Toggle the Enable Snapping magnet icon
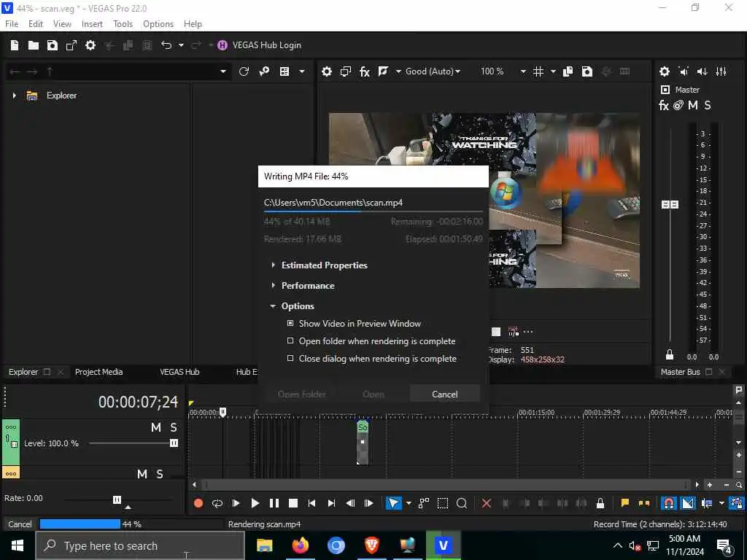747x560 pixels. click(x=669, y=503)
